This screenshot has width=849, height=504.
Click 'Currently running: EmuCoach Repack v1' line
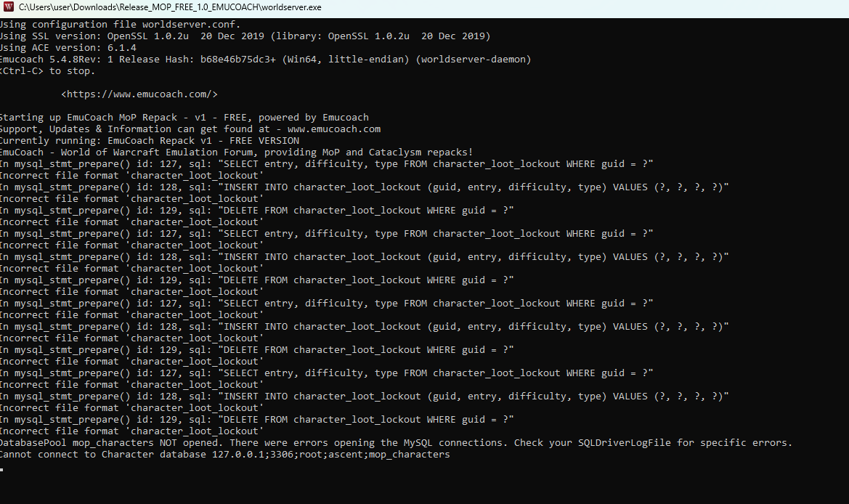150,141
